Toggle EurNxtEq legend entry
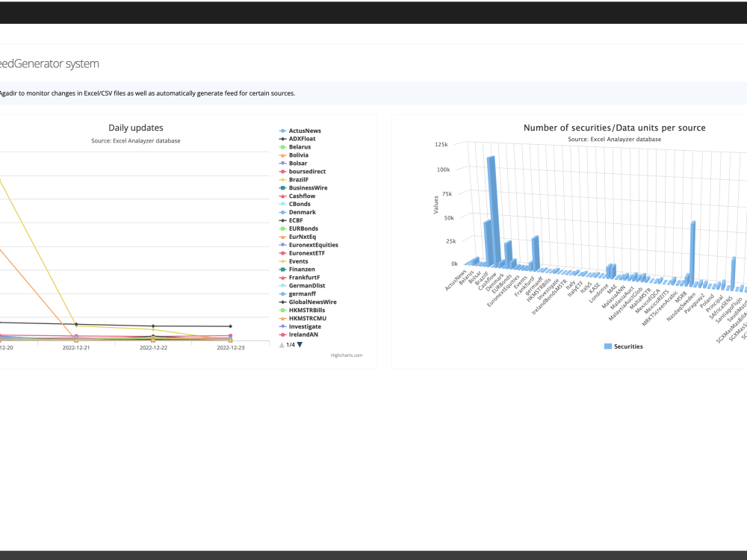The height and width of the screenshot is (560, 747). [298, 236]
